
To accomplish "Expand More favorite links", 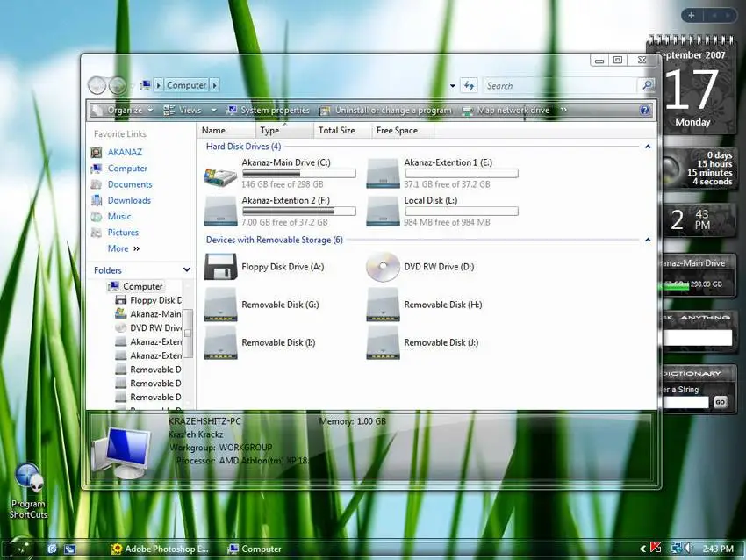I will [124, 248].
